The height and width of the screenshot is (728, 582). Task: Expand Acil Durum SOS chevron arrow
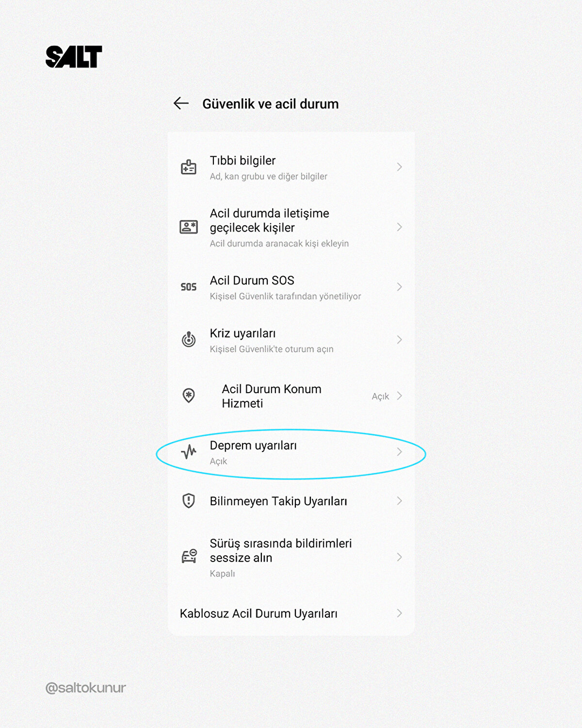399,287
